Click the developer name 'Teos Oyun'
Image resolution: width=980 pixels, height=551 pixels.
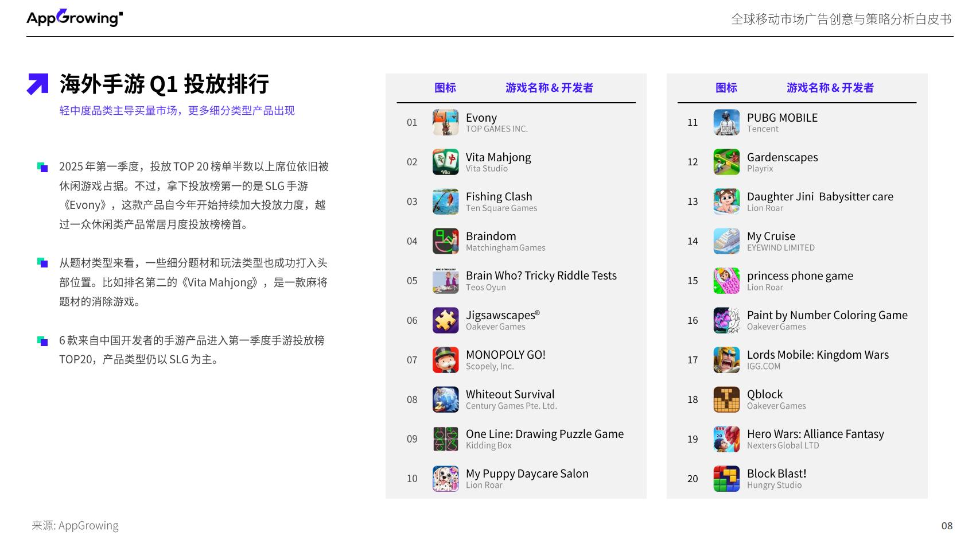pos(486,288)
